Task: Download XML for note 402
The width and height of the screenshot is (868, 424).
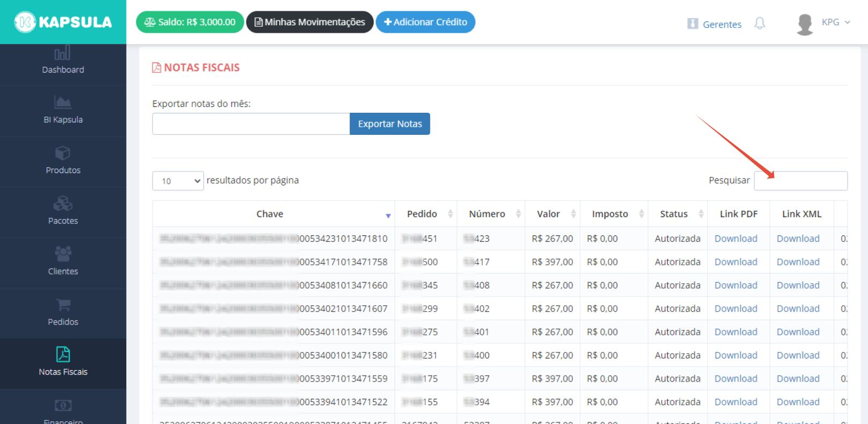Action: 798,308
